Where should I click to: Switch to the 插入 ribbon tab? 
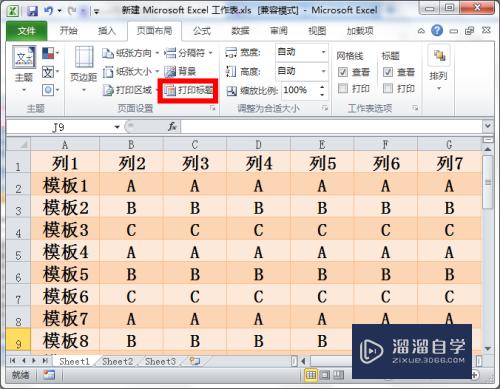tap(107, 31)
